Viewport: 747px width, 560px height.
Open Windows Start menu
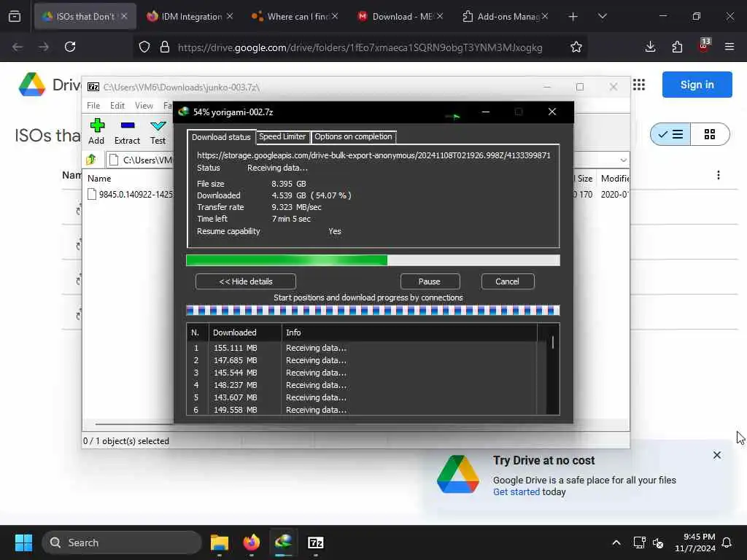click(23, 542)
